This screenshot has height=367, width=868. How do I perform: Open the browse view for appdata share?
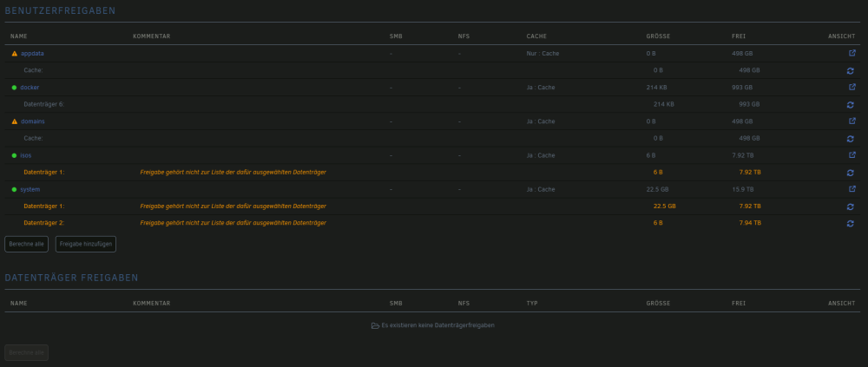coord(852,53)
